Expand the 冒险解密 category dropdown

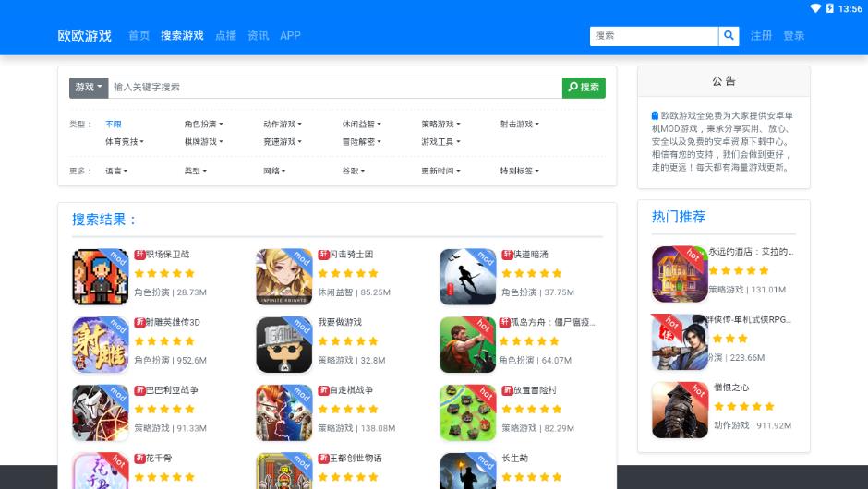pos(361,142)
